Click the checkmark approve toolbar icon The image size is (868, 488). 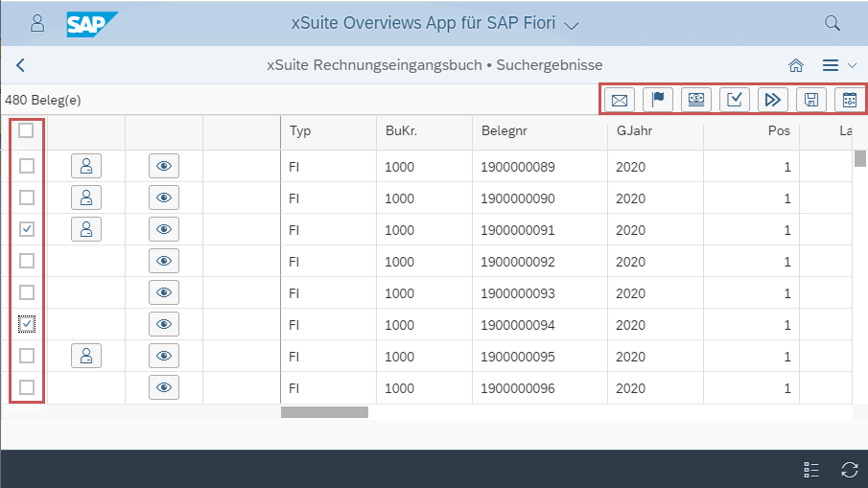pos(735,100)
